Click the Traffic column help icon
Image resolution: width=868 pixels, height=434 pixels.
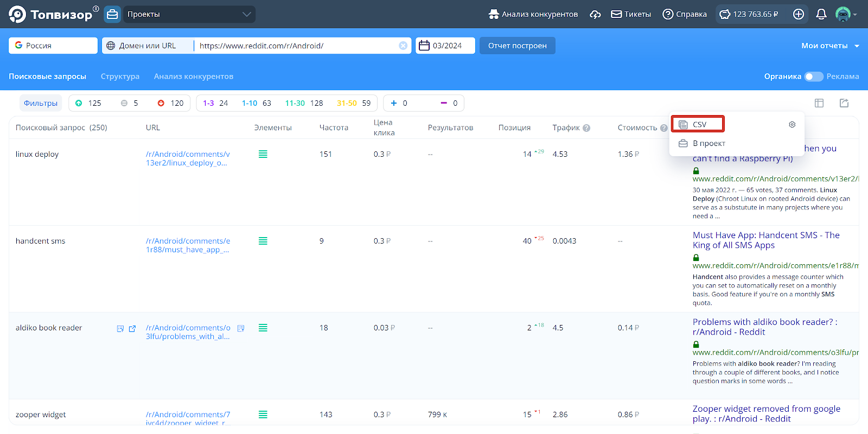[x=586, y=128]
